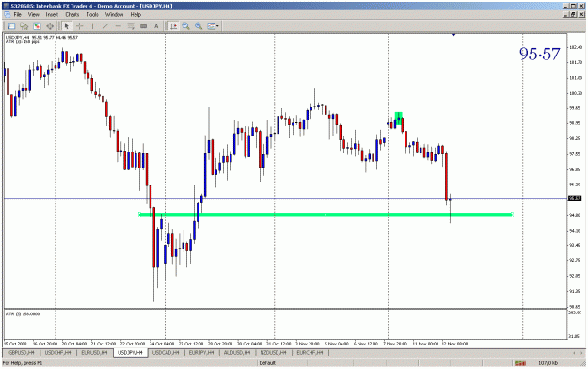Select the green horizontal support line
Screen dimensions: 588x369
(326, 215)
